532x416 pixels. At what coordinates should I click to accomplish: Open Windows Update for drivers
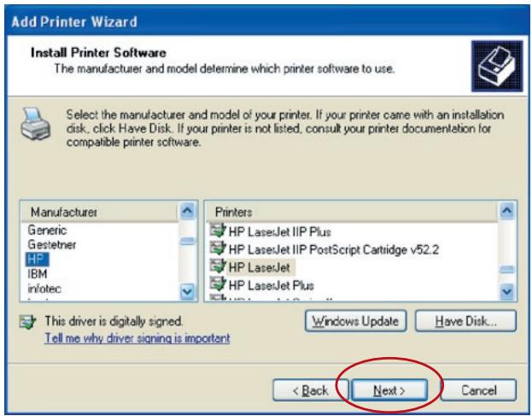(355, 321)
